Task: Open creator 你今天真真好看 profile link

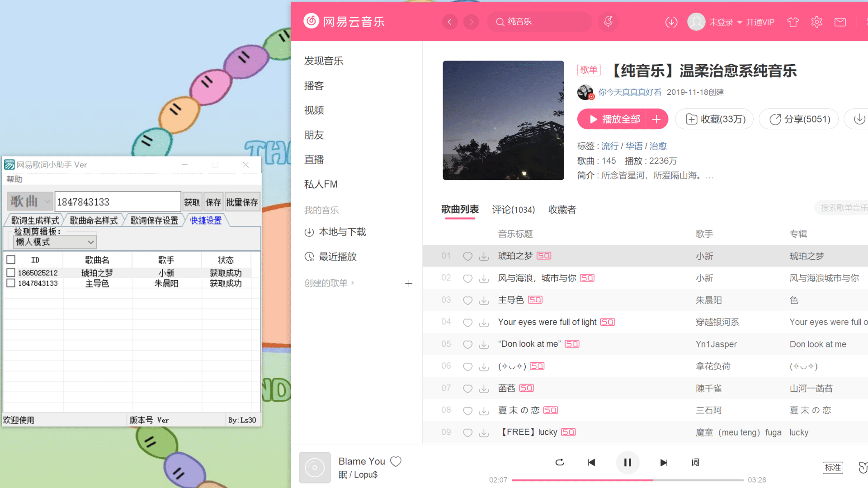Action: 630,92
